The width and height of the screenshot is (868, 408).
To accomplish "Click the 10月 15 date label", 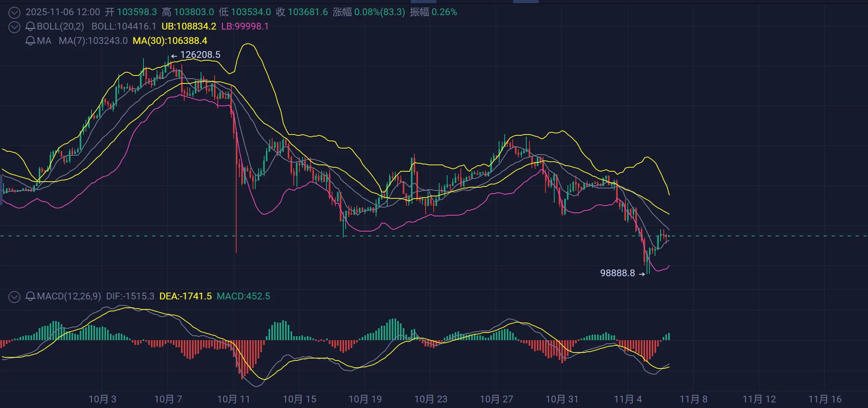I will (299, 399).
